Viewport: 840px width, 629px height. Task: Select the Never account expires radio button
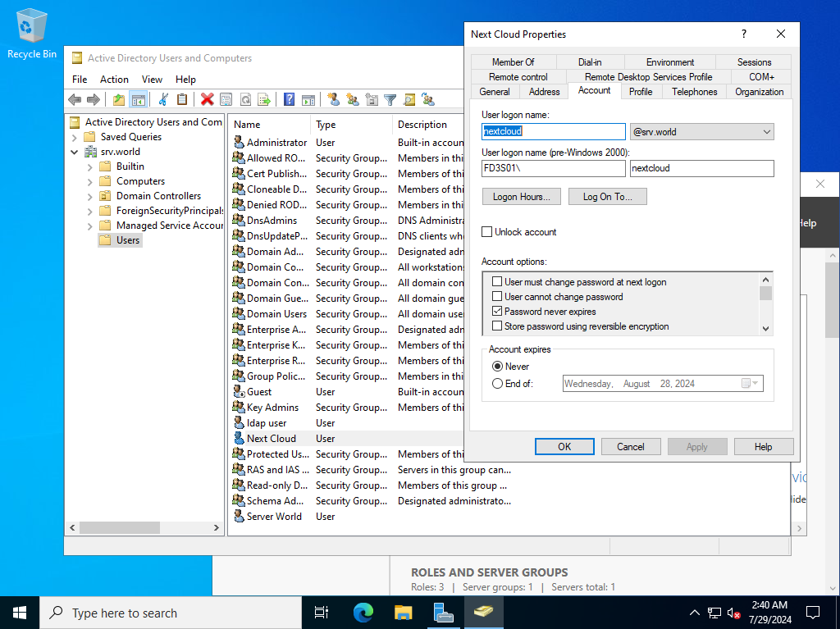tap(497, 367)
